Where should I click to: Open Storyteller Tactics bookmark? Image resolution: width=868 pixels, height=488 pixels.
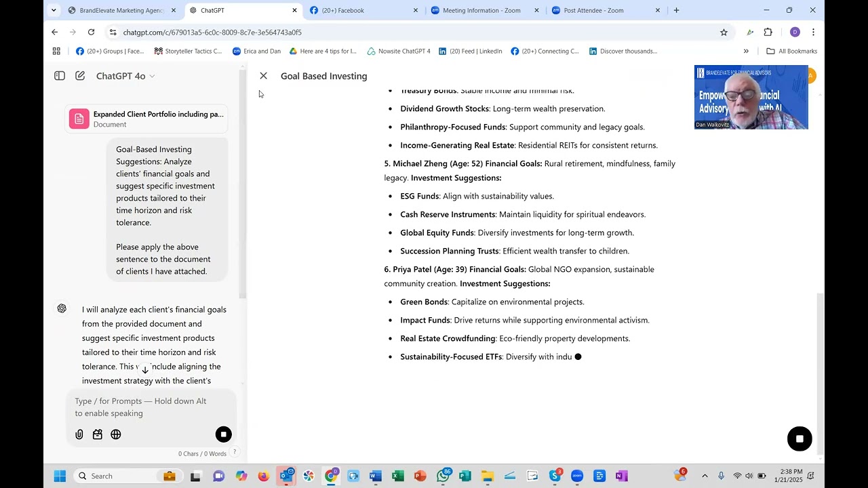(x=188, y=51)
